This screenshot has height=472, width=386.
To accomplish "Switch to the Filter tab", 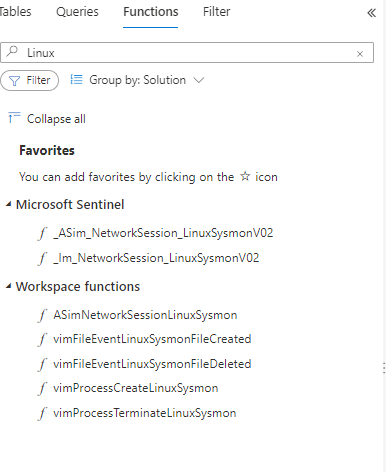I will (x=216, y=12).
